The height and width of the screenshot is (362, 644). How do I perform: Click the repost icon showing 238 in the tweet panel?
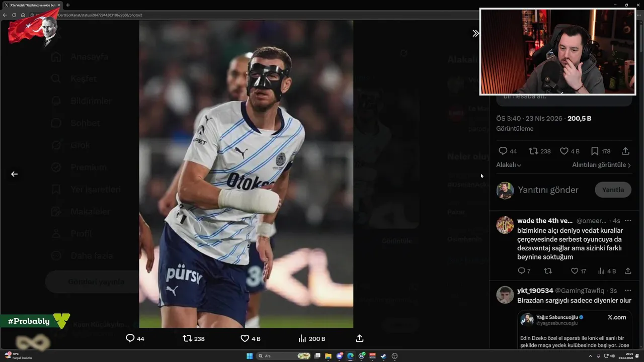tap(533, 151)
